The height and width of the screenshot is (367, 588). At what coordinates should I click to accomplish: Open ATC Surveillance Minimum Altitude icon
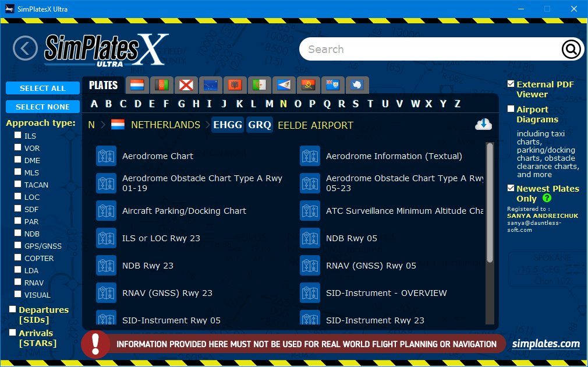(x=310, y=210)
